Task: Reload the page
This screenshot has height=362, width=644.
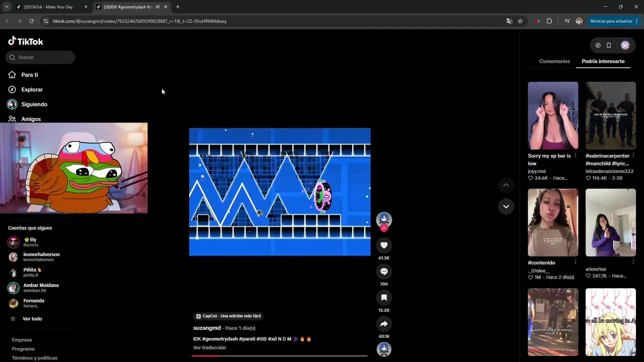Action: pos(31,21)
